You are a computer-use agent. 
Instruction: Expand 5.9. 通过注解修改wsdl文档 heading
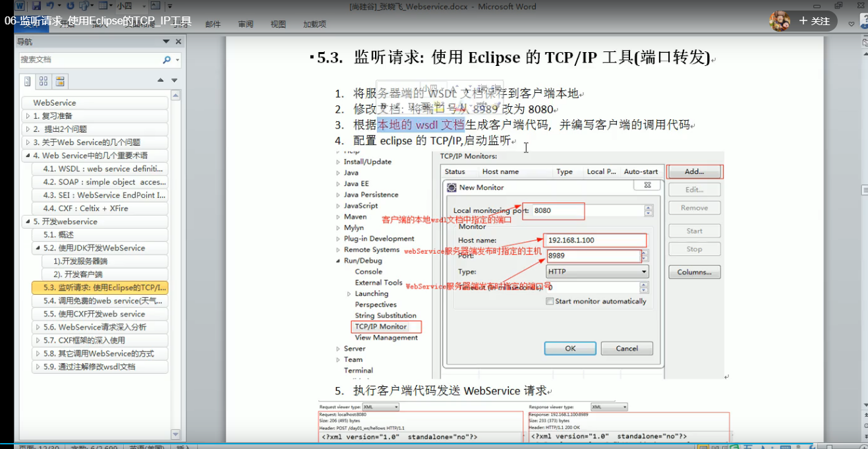[x=38, y=367]
